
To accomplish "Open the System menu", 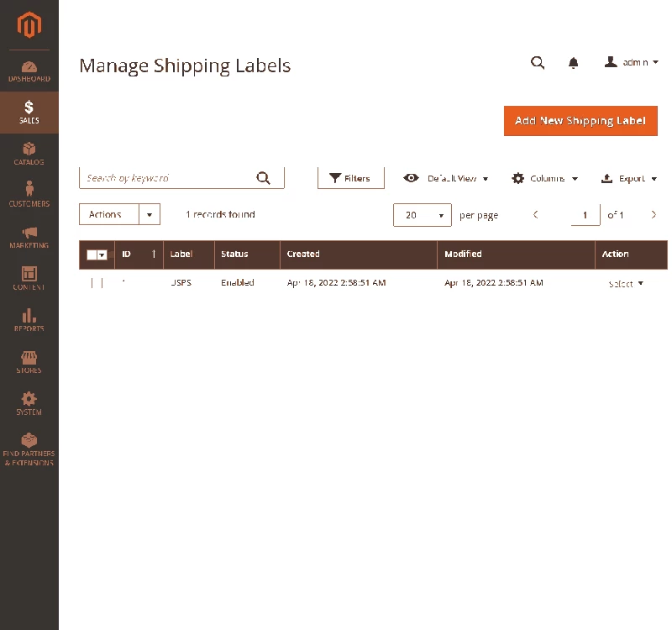I will point(29,403).
